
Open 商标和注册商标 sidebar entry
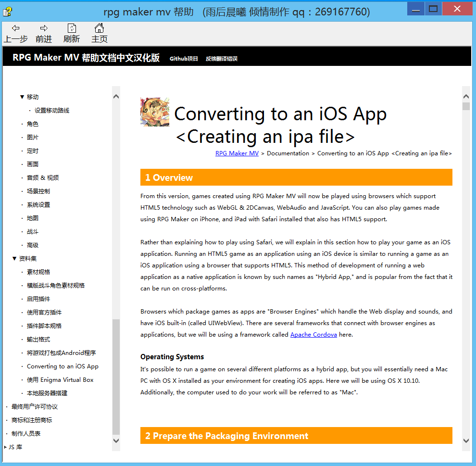(32, 420)
